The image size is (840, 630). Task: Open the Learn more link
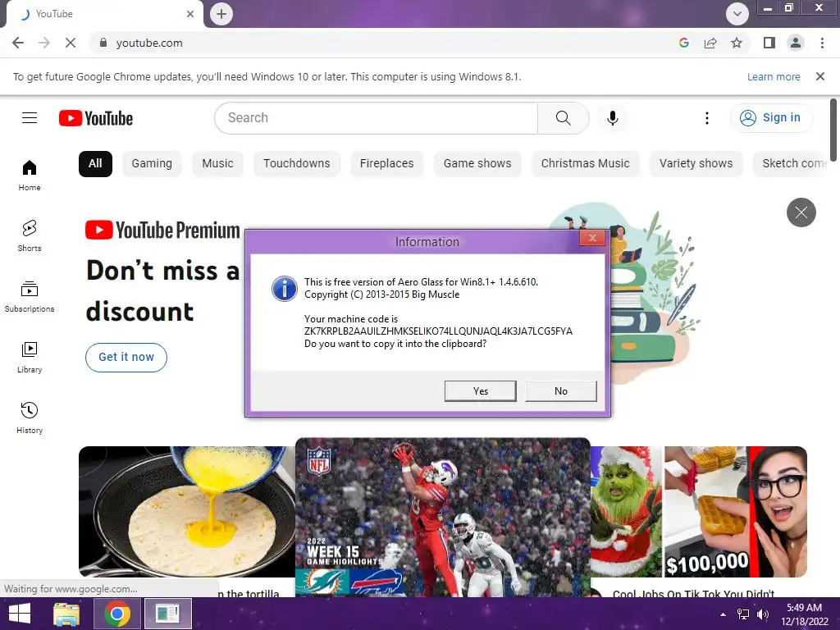tap(774, 76)
